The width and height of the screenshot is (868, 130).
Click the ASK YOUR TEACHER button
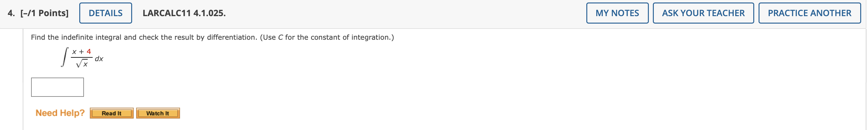coord(703,13)
